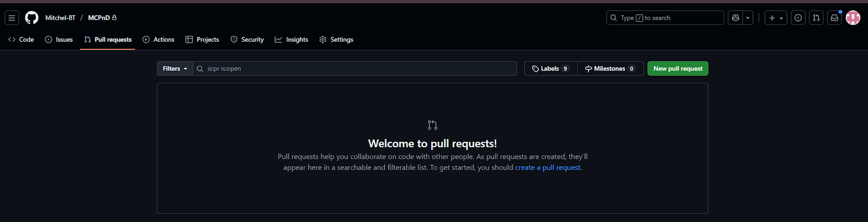Focus the is:pr is:open filter search field
This screenshot has width=868, height=222.
click(358, 69)
